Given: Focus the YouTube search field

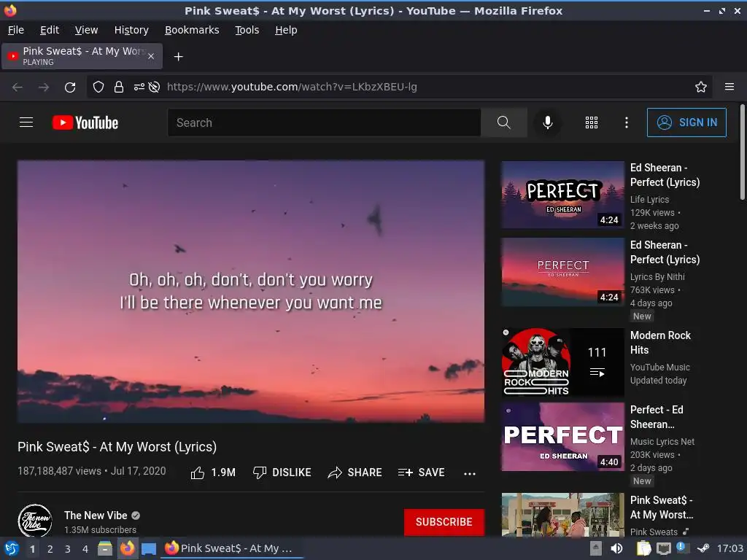Looking at the screenshot, I should click(x=324, y=122).
